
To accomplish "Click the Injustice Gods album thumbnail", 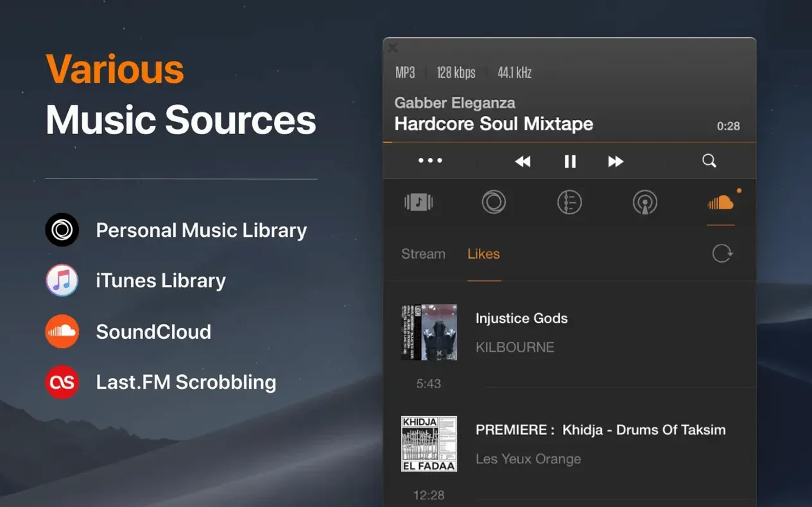I will tap(429, 332).
